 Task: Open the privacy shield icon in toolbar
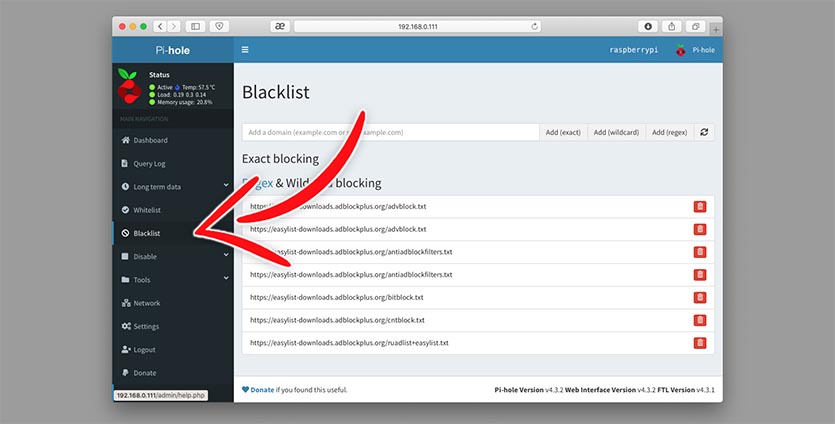(x=219, y=26)
